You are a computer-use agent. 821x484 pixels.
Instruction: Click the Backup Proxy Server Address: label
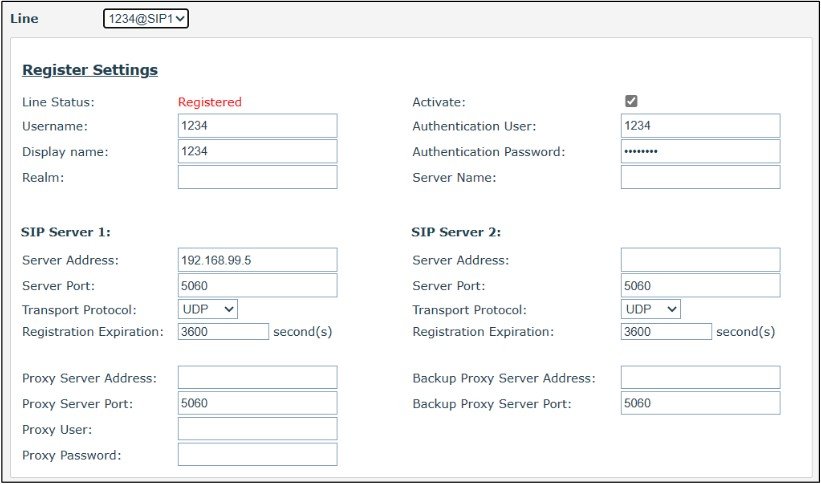[504, 378]
